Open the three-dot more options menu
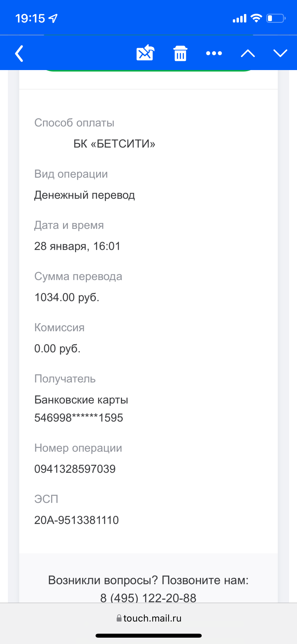This screenshot has width=297, height=644. tap(214, 53)
